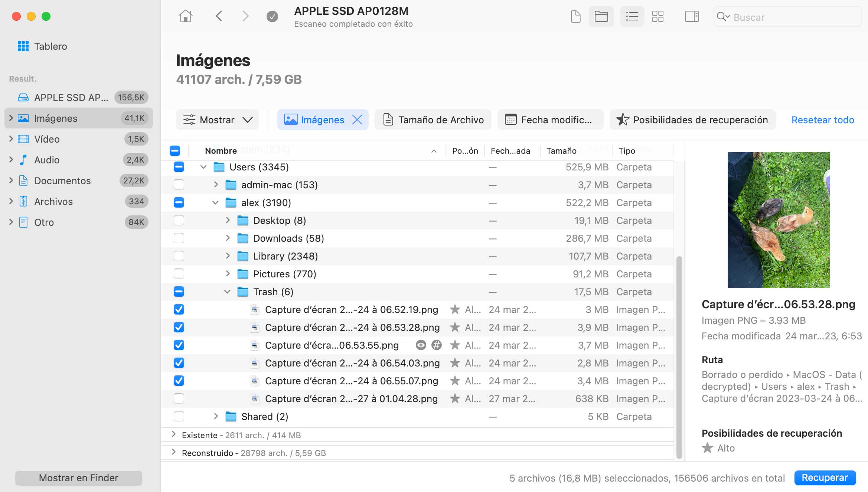Click PNG file icon of 06.54.03.png
Image resolution: width=868 pixels, height=492 pixels.
pyautogui.click(x=254, y=363)
